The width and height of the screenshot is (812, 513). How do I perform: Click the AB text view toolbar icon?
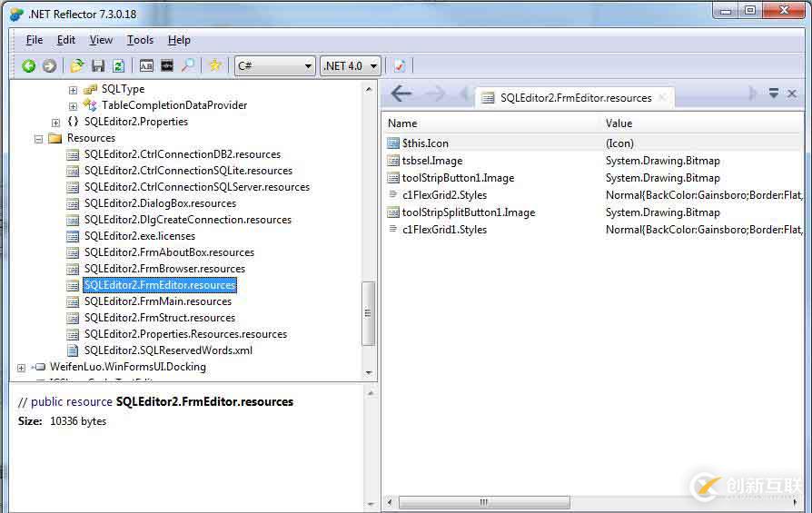click(146, 65)
